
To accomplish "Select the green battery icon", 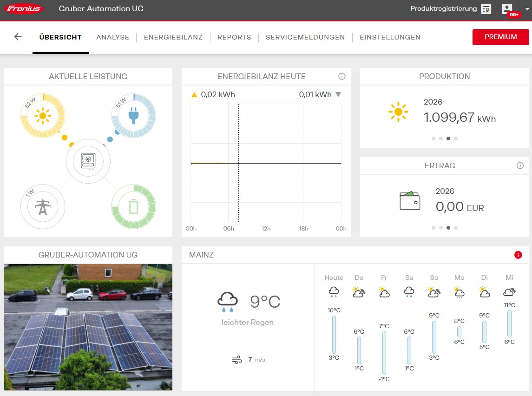I will click(134, 206).
